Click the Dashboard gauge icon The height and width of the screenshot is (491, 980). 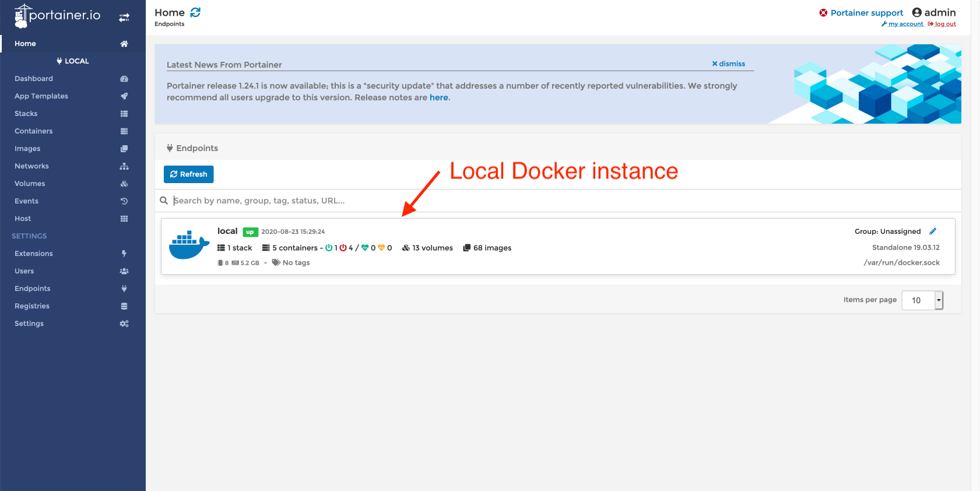click(x=124, y=79)
